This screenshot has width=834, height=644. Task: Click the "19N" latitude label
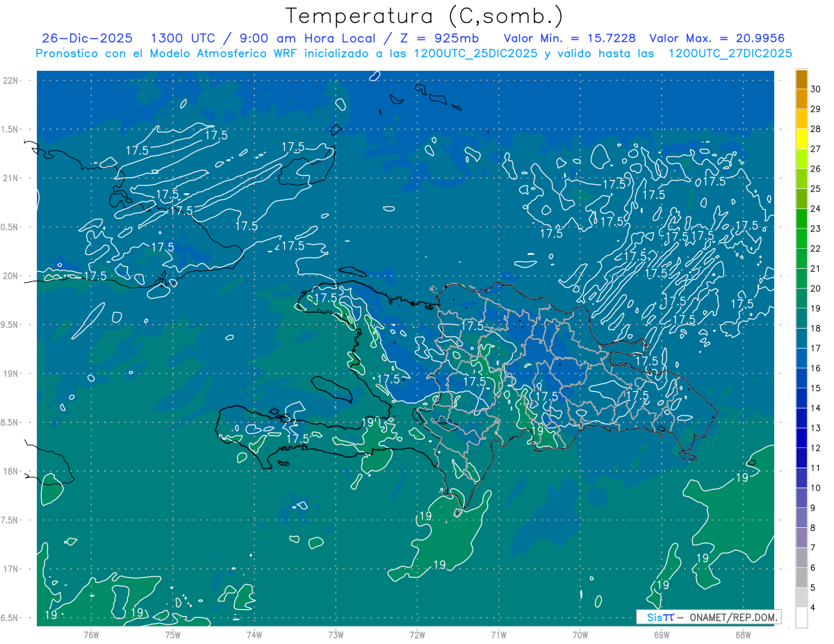[10, 374]
